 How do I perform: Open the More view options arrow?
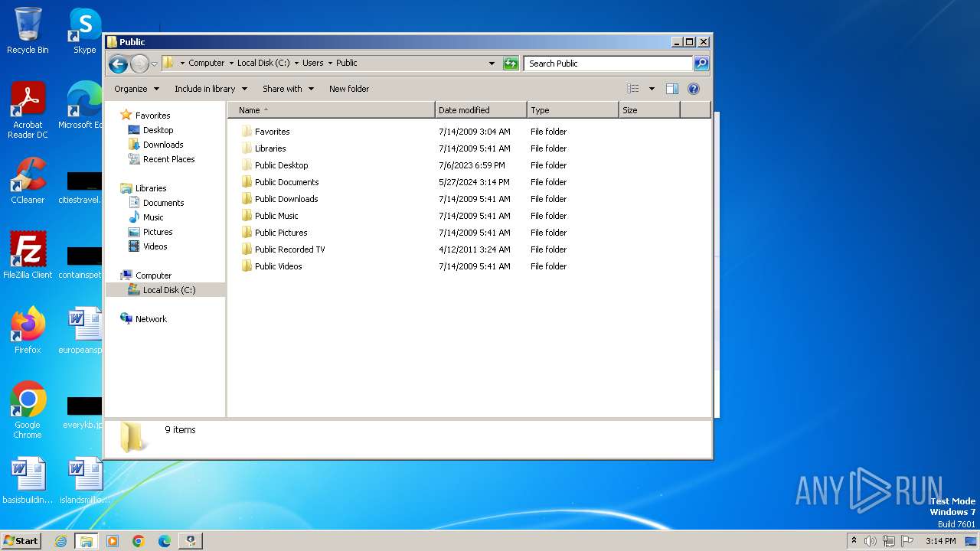(652, 89)
